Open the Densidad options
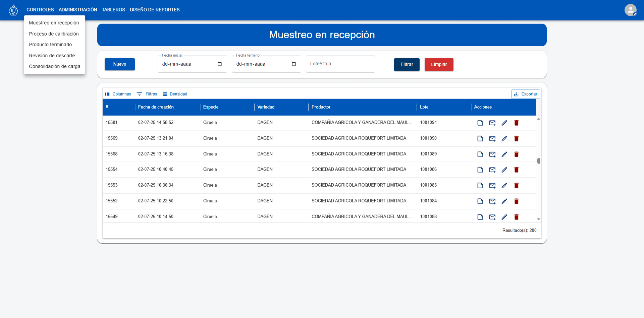Screen dimensions: 644x318 tap(175, 94)
